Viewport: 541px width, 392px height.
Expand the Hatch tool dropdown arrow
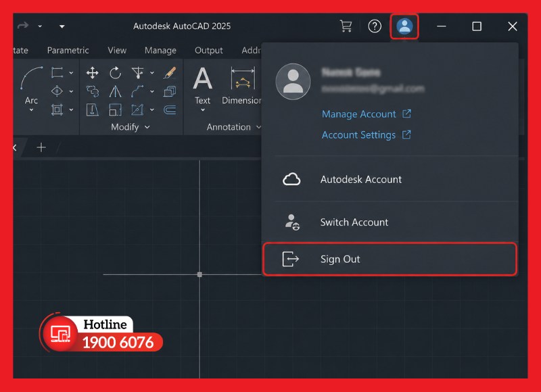tap(71, 109)
